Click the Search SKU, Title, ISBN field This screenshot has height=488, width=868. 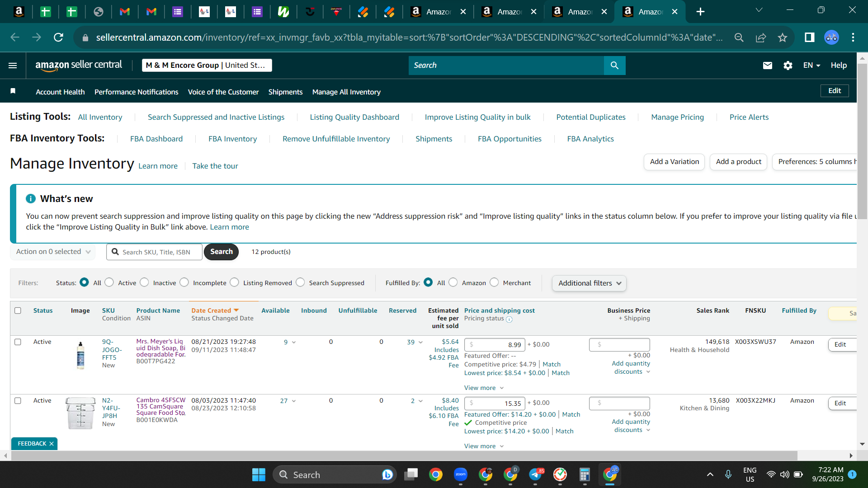(x=154, y=252)
